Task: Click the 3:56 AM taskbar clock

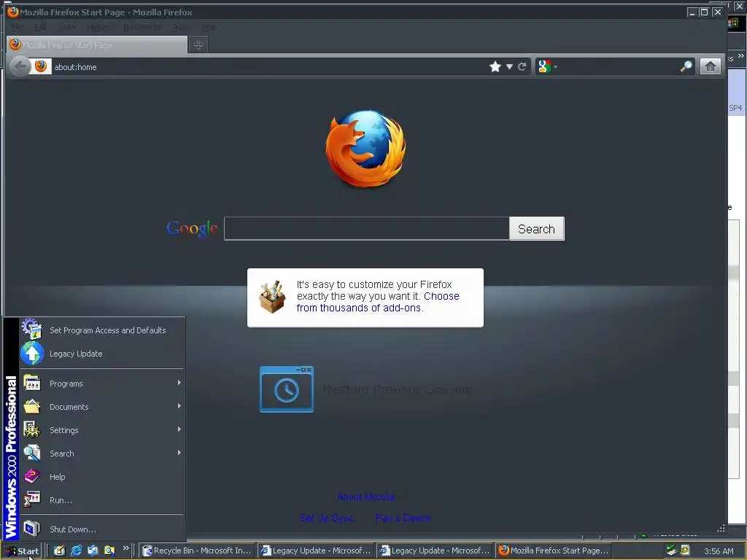Action: tap(719, 551)
